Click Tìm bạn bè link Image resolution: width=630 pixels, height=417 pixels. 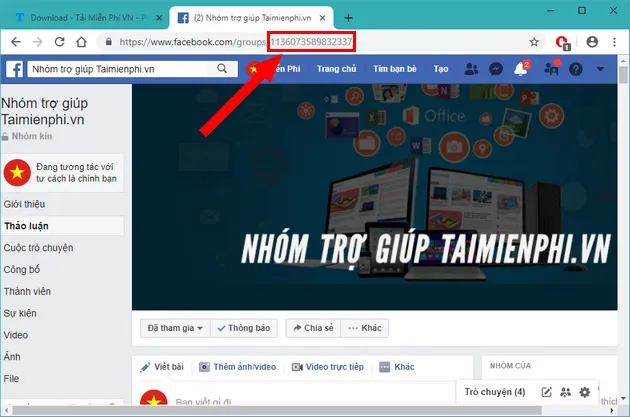click(x=395, y=69)
